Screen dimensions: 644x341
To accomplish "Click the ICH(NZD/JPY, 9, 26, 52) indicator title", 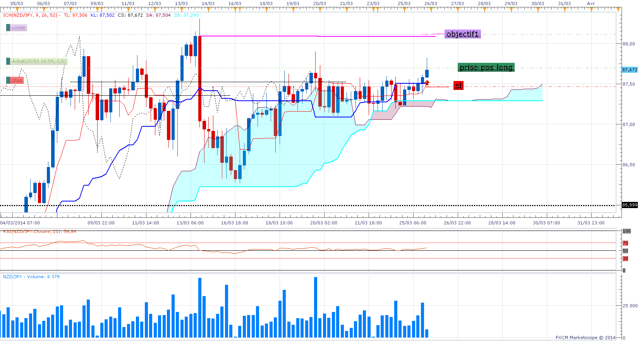I will (x=30, y=15).
